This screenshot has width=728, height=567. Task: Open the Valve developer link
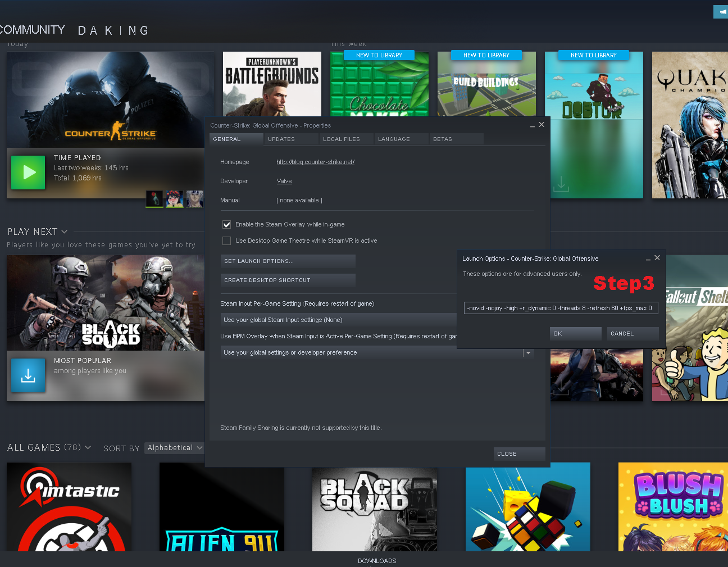284,181
